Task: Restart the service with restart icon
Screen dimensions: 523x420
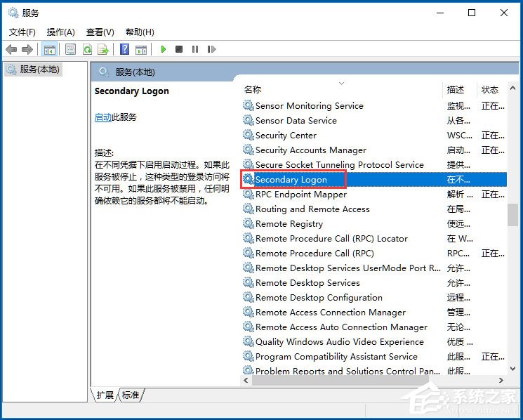Action: point(211,49)
